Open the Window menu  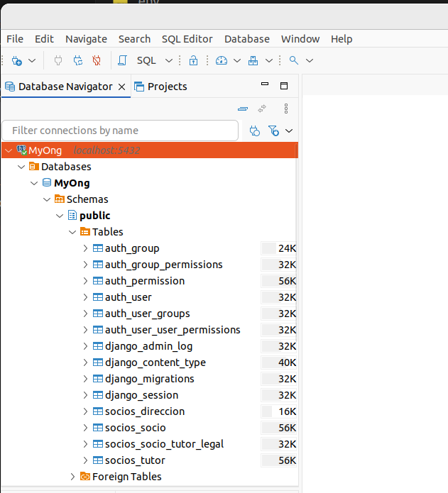coord(300,39)
